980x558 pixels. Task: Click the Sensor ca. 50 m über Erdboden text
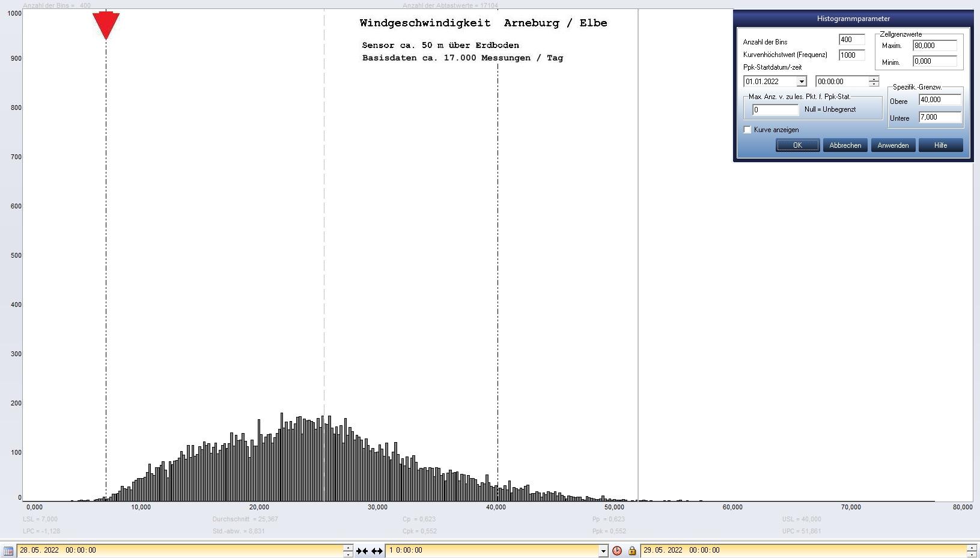(x=440, y=45)
